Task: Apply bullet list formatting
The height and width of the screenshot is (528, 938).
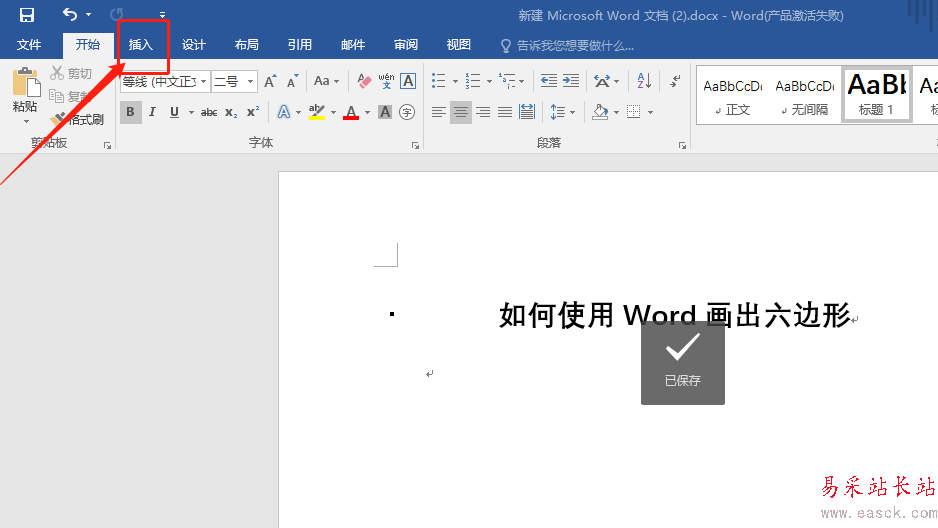Action: [x=439, y=81]
